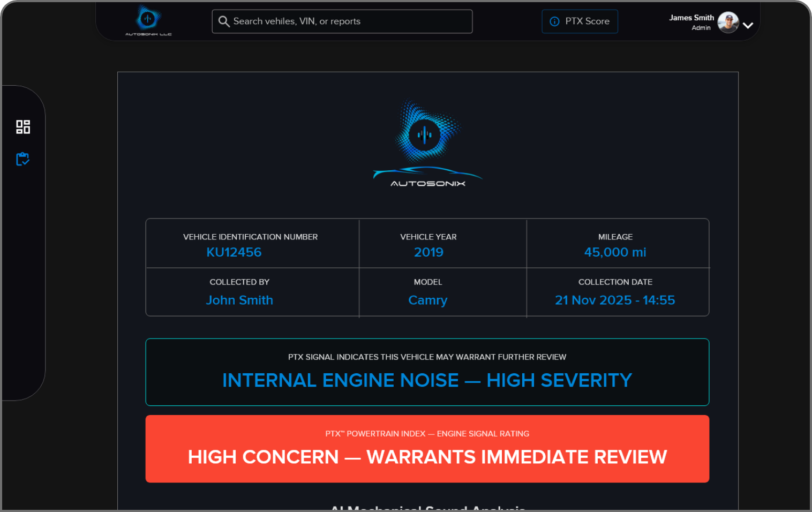
Task: Open the dashboard grid icon in sidebar
Action: (23, 127)
